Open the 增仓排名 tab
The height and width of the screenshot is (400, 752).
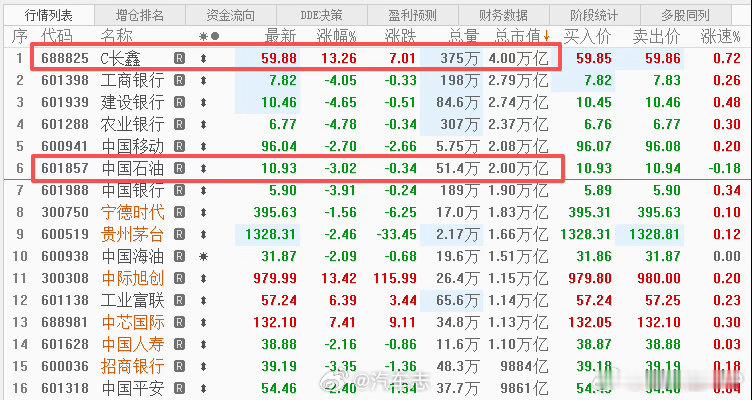click(140, 15)
